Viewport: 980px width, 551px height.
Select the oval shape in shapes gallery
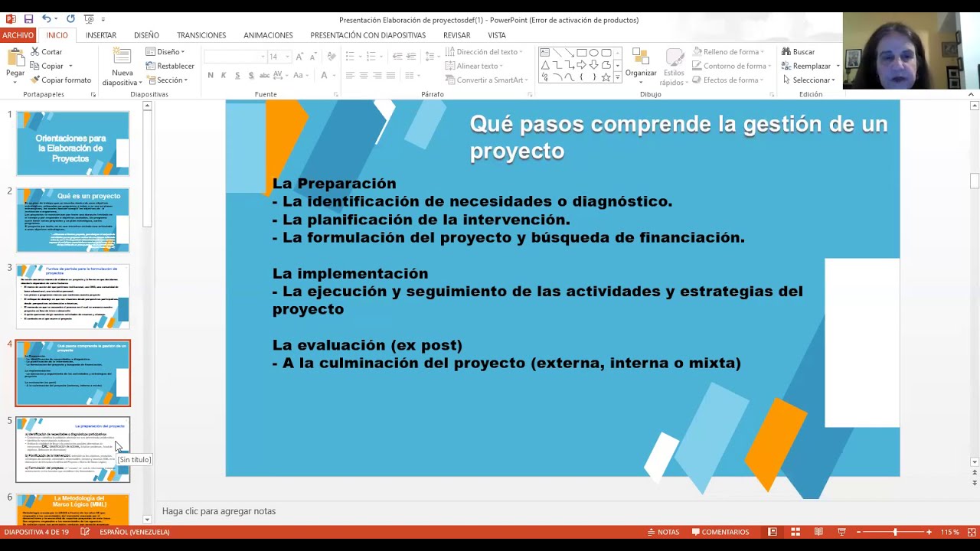(594, 53)
